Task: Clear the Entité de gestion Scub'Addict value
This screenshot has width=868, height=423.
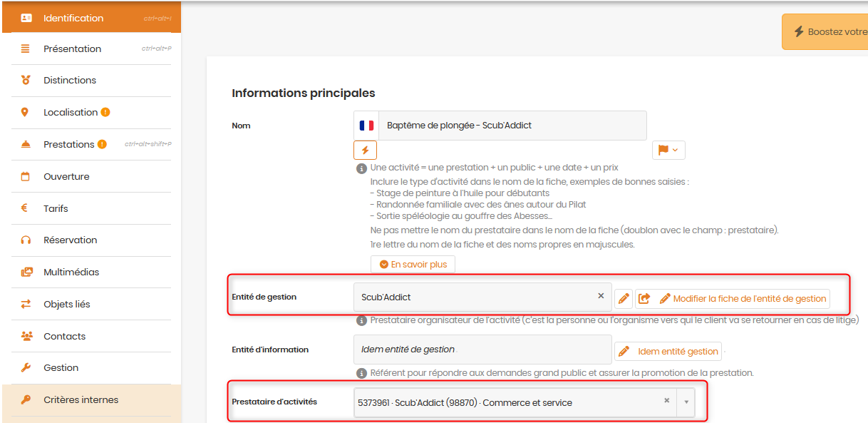Action: (x=601, y=296)
